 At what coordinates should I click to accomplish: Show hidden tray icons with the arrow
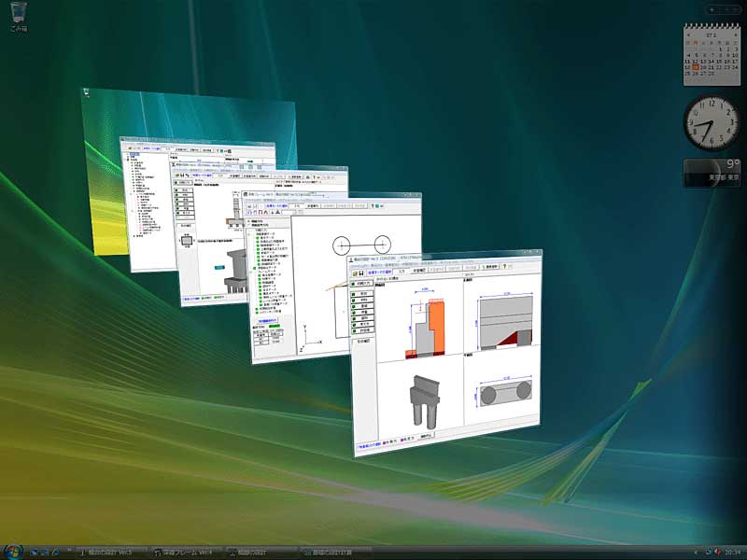[x=696, y=553]
